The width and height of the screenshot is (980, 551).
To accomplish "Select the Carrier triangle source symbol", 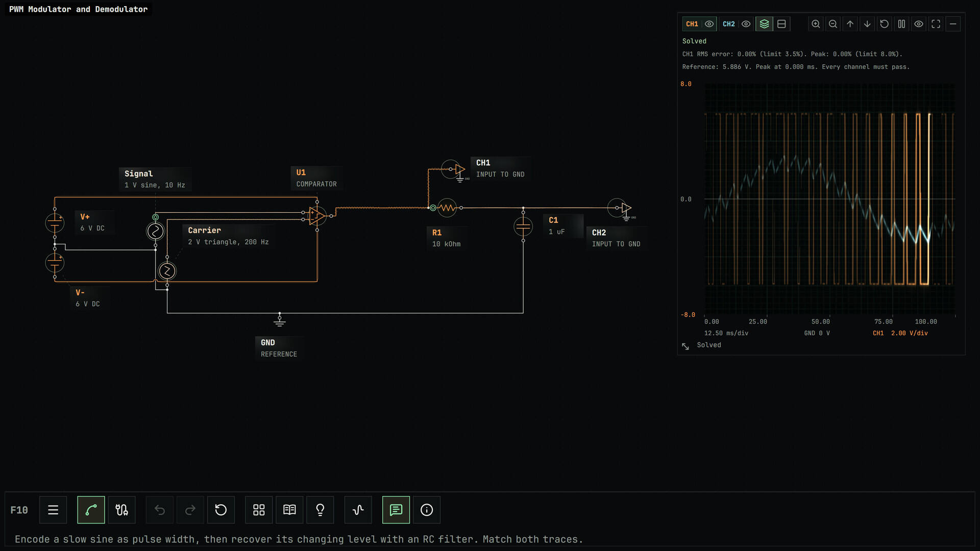I will [167, 271].
